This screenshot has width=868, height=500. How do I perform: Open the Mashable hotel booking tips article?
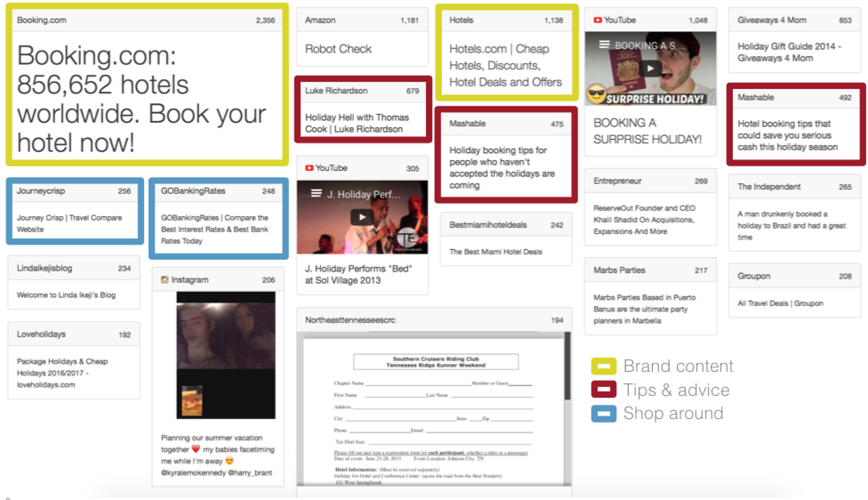coord(787,135)
